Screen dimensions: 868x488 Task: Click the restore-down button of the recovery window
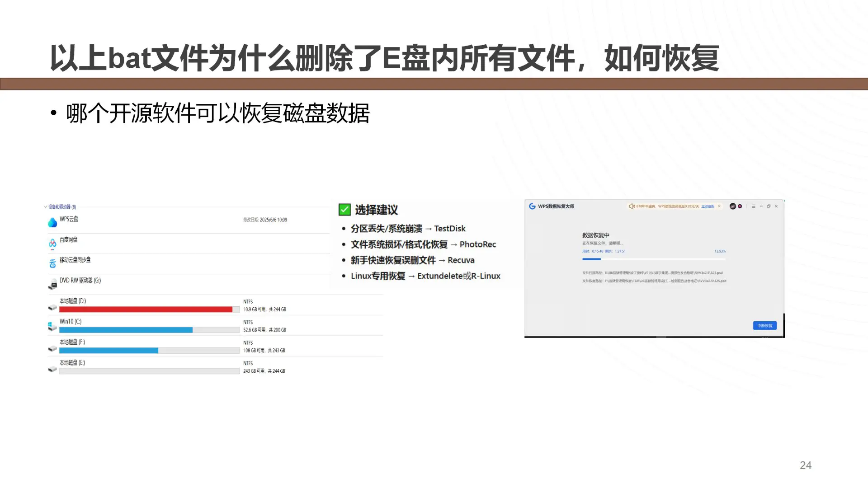(769, 206)
